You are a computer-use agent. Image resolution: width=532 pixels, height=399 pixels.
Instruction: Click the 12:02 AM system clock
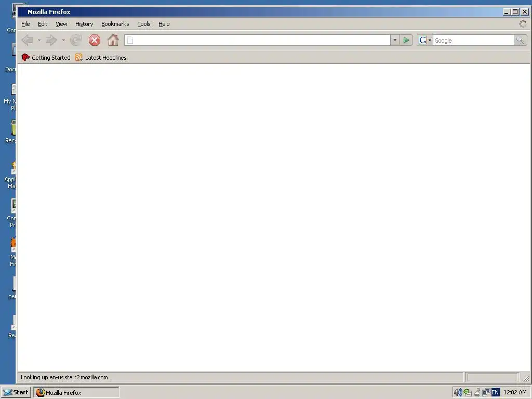[x=515, y=393]
